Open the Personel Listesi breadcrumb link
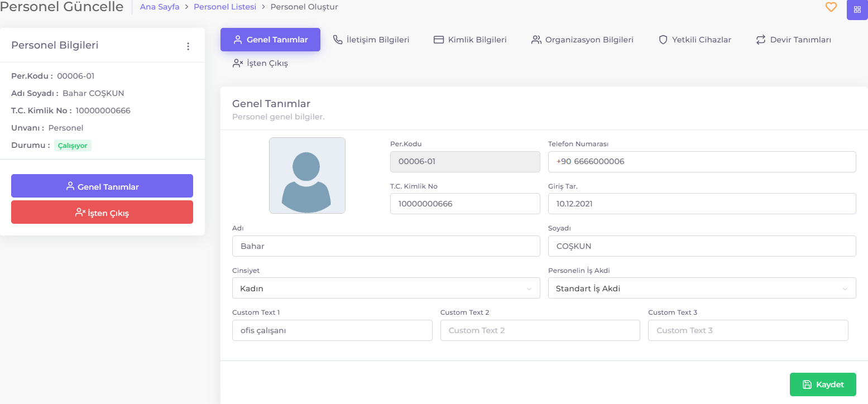The height and width of the screenshot is (404, 868). tap(225, 7)
